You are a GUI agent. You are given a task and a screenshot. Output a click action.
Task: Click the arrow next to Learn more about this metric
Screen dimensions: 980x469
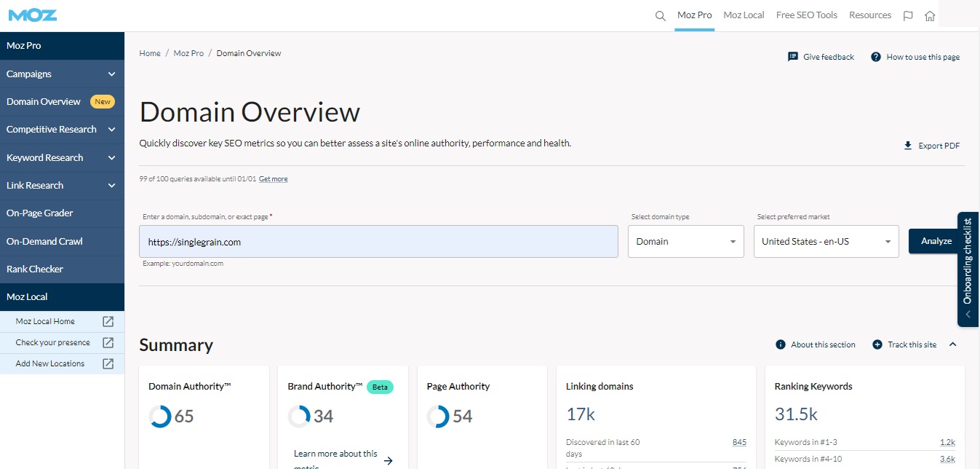[389, 460]
